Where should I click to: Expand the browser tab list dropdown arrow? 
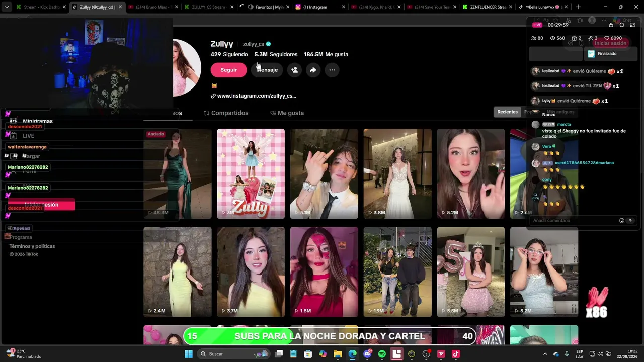point(7,7)
